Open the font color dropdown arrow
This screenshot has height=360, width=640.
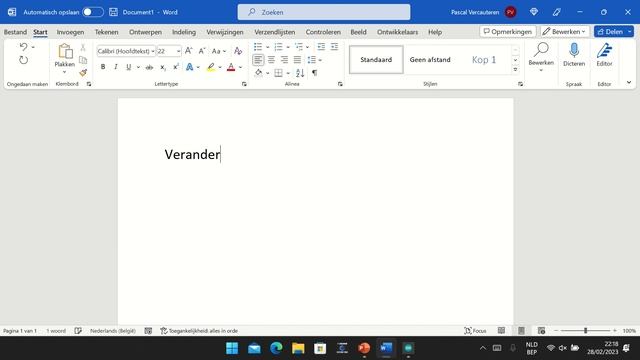(240, 67)
